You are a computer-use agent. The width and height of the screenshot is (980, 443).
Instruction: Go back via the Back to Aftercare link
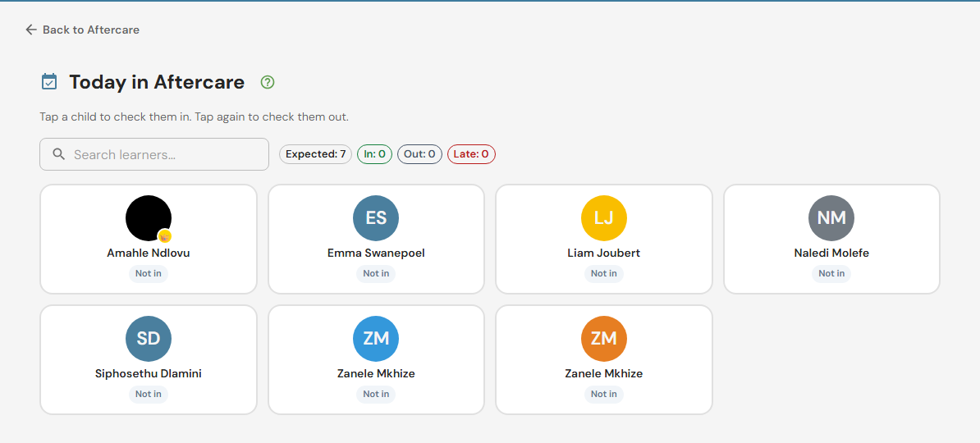point(82,30)
